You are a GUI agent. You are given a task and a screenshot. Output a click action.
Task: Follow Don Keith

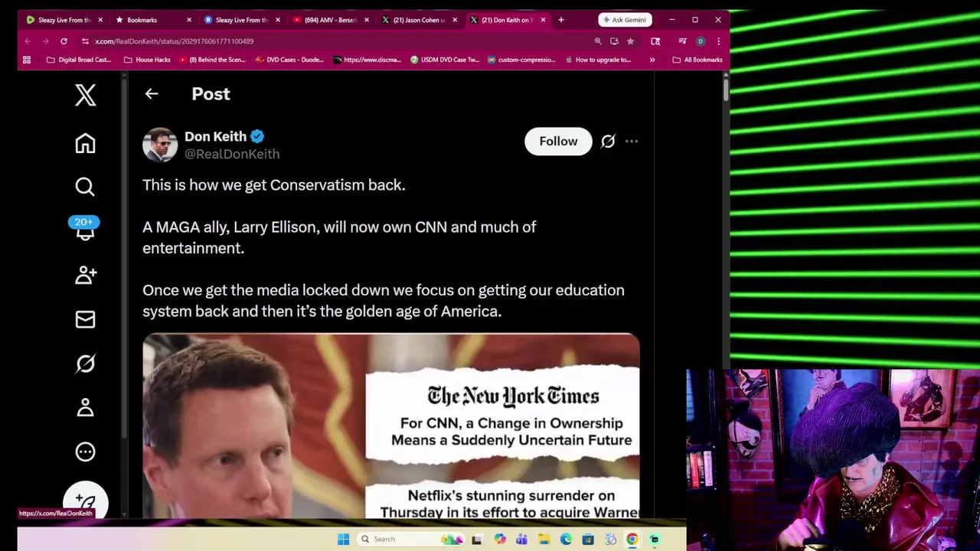coord(558,141)
